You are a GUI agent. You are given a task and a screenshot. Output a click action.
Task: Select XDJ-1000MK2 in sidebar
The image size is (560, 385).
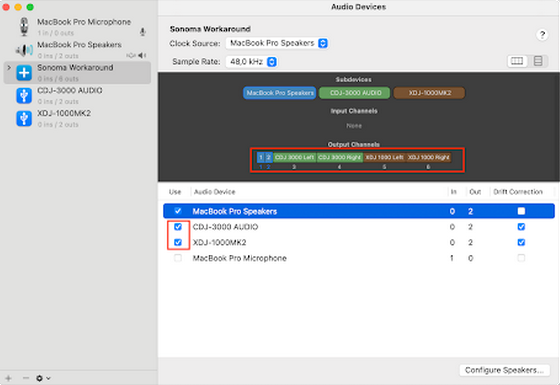click(x=77, y=119)
